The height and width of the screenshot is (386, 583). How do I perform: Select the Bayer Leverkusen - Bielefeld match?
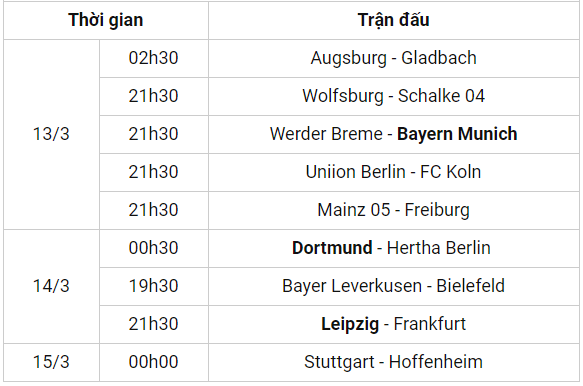click(x=393, y=286)
